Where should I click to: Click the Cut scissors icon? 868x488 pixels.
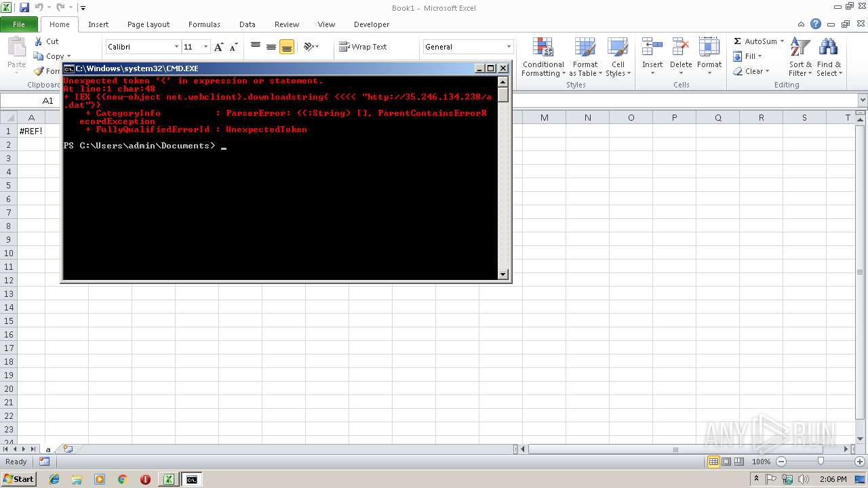pyautogui.click(x=39, y=41)
